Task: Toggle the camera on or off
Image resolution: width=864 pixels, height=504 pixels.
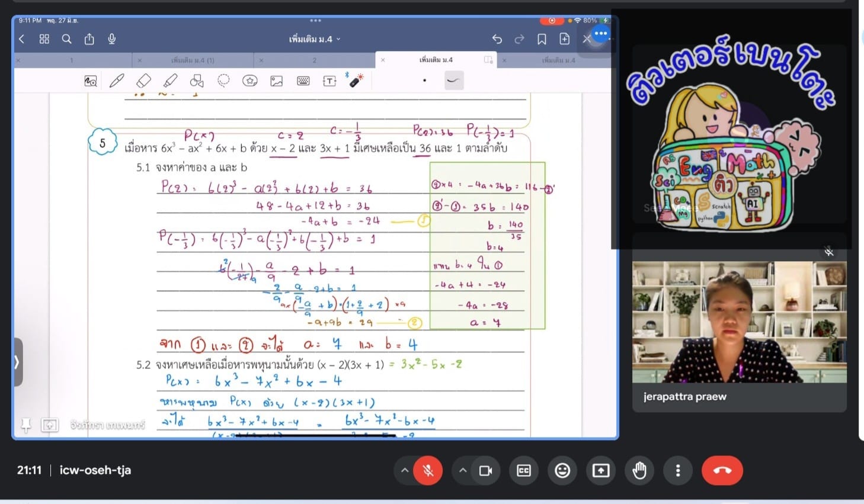Action: [x=485, y=471]
